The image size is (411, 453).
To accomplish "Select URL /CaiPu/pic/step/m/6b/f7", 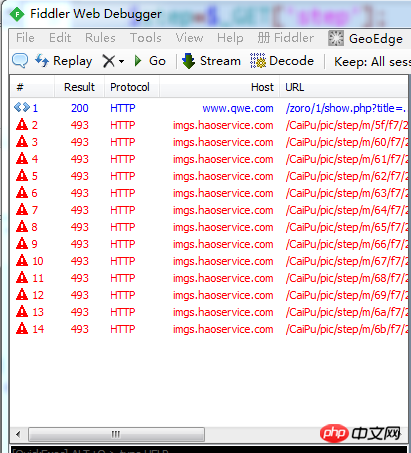I will [x=347, y=329].
